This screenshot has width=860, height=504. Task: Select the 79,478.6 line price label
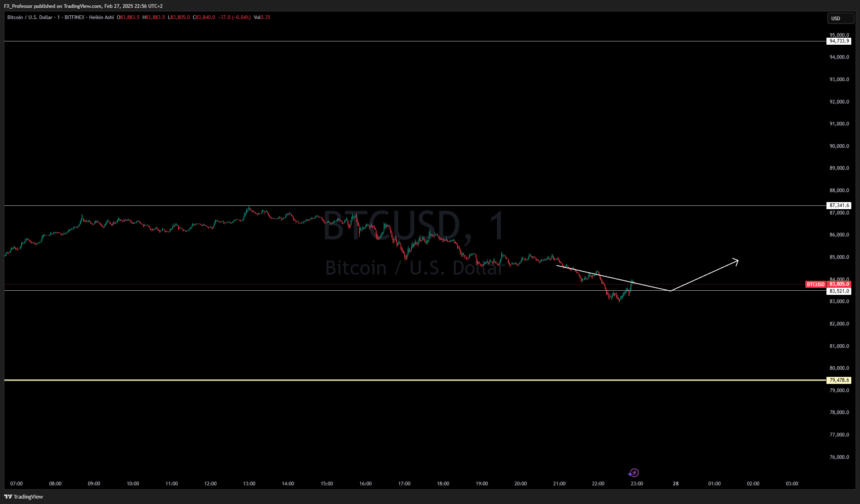click(x=839, y=380)
